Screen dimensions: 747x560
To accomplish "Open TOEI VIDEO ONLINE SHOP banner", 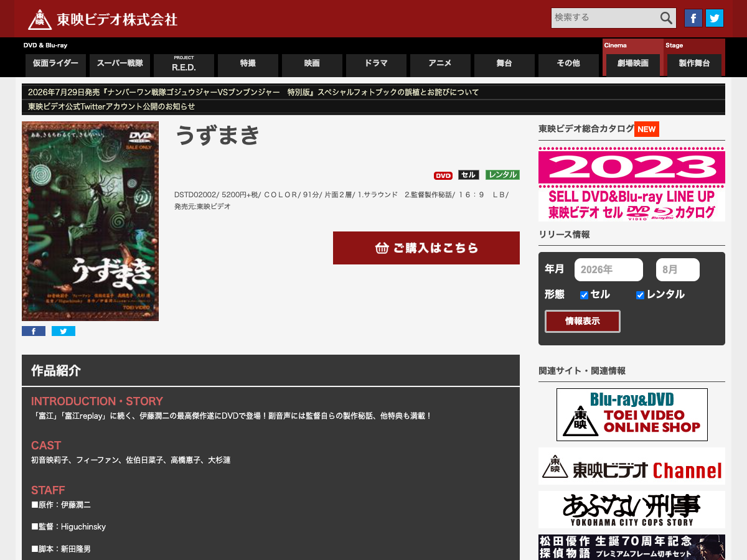I will (632, 414).
